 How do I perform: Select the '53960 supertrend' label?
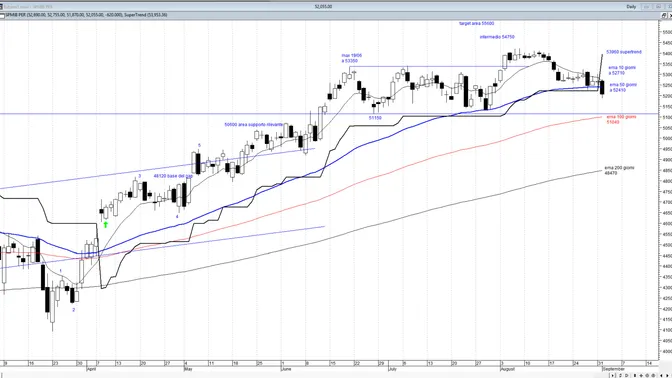(x=624, y=52)
